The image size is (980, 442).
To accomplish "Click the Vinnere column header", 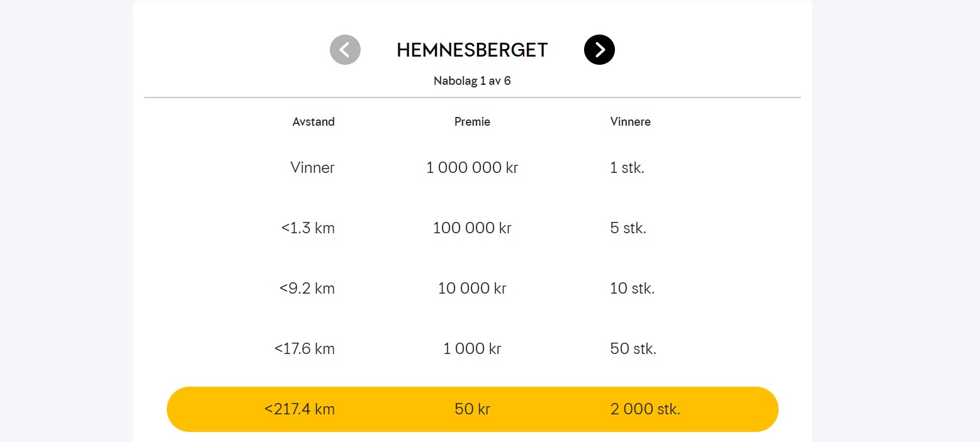I will [630, 122].
